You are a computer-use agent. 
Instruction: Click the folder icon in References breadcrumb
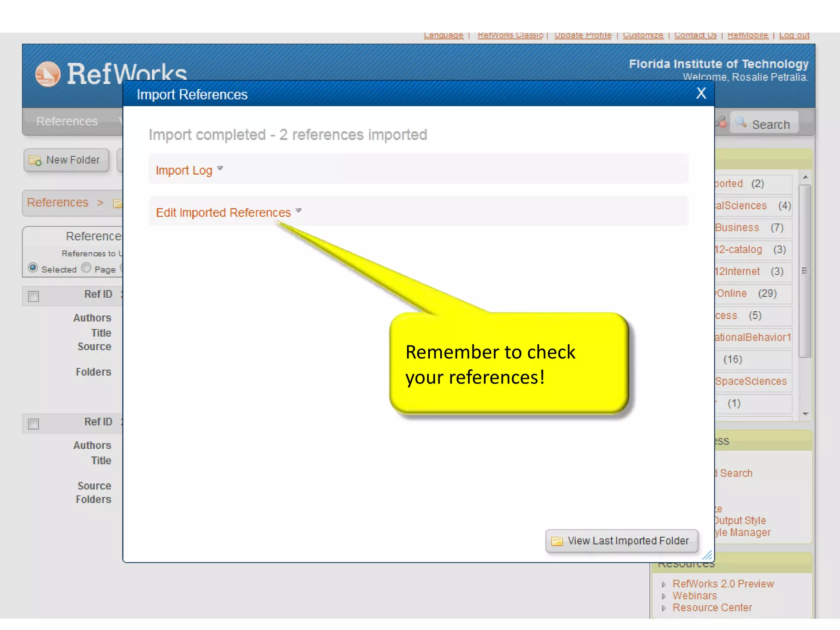(118, 203)
